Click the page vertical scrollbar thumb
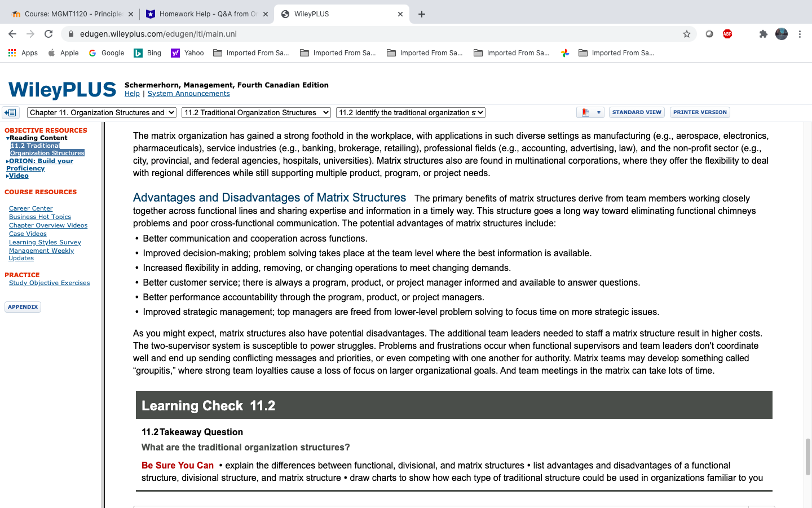The height and width of the screenshot is (508, 812). [x=807, y=457]
